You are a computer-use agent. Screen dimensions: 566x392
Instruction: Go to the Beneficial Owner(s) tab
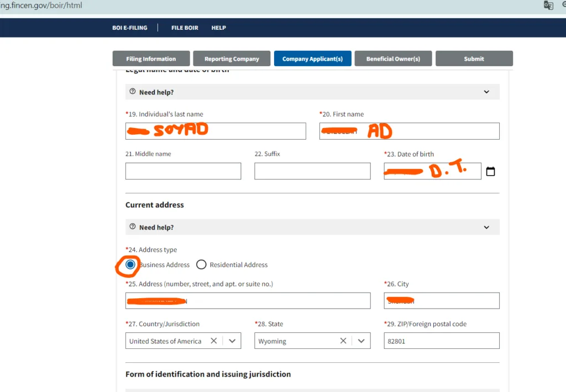pyautogui.click(x=393, y=59)
